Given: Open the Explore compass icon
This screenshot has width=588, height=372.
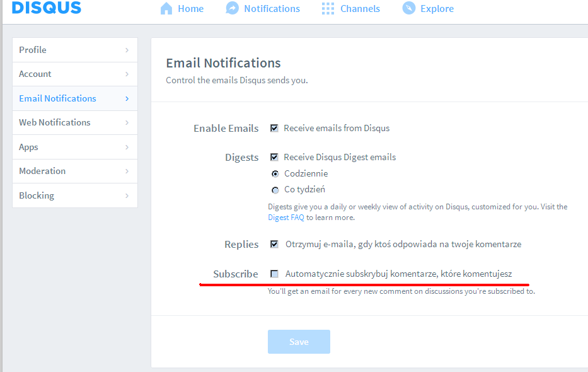Looking at the screenshot, I should (409, 8).
